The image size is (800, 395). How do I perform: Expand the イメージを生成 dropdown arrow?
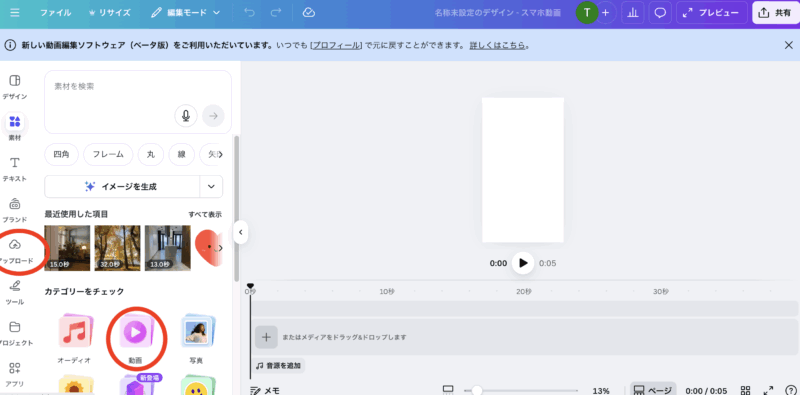click(211, 187)
